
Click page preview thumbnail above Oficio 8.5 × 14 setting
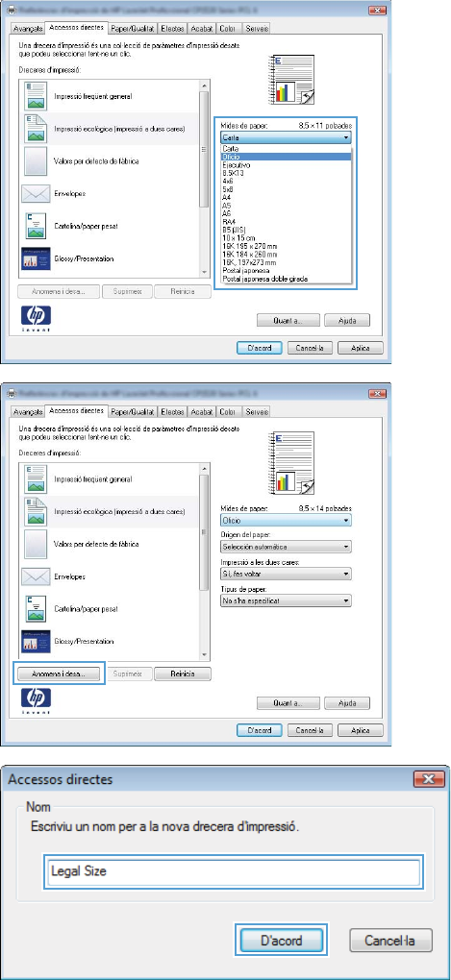click(x=294, y=455)
